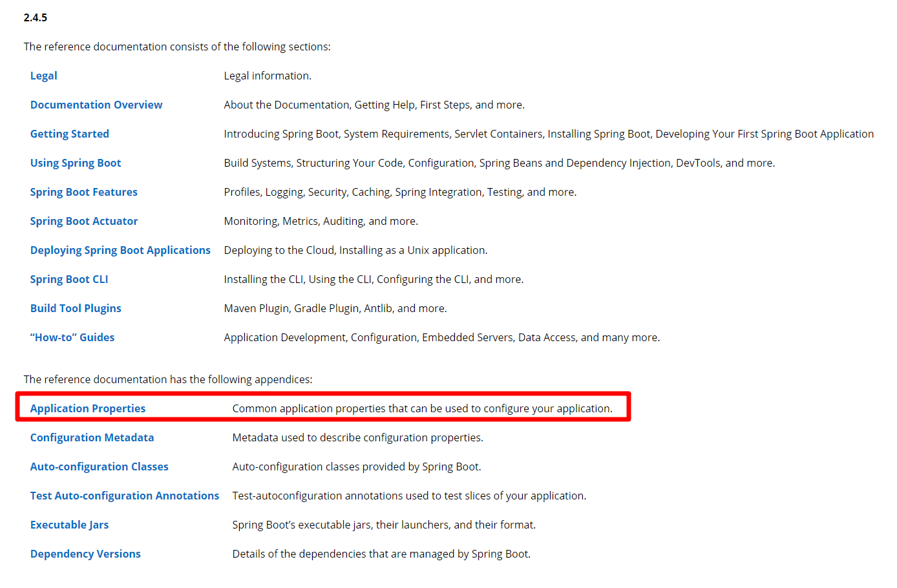
Task: Click the description beginning "Details of the dependencies"
Action: click(382, 554)
